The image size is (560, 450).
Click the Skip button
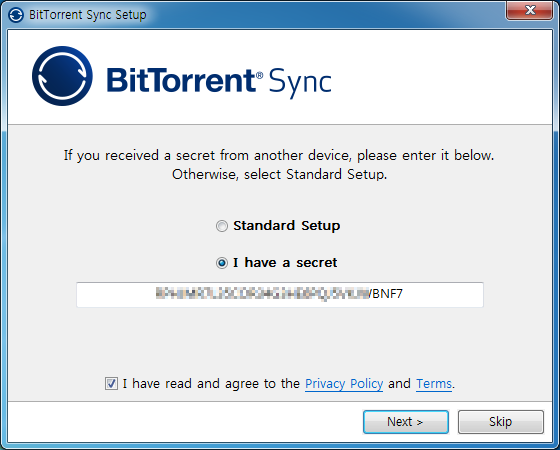click(x=501, y=422)
